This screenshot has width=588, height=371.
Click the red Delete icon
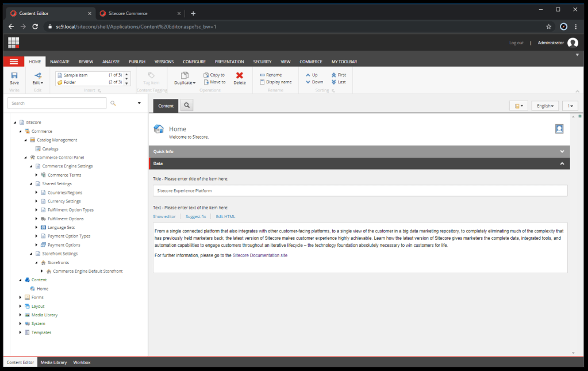click(x=240, y=75)
